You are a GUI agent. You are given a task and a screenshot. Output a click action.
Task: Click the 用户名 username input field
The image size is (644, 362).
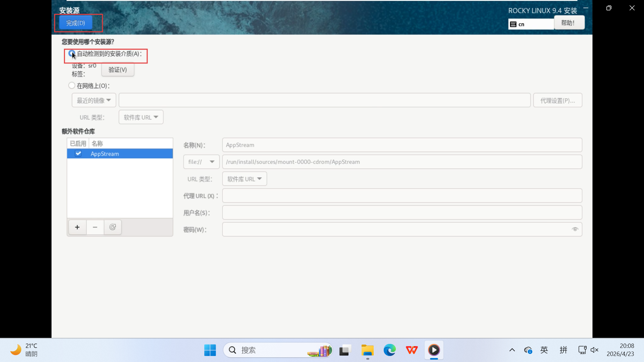(402, 213)
